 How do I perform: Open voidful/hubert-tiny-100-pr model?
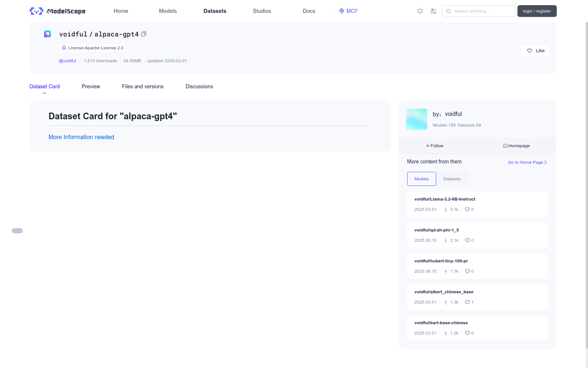[441, 261]
